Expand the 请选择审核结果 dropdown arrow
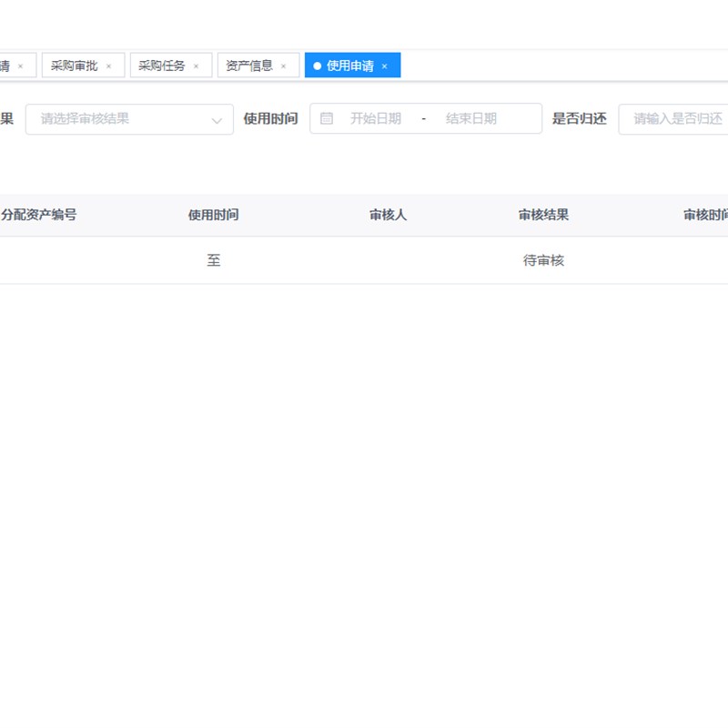The image size is (728, 728). pyautogui.click(x=217, y=121)
